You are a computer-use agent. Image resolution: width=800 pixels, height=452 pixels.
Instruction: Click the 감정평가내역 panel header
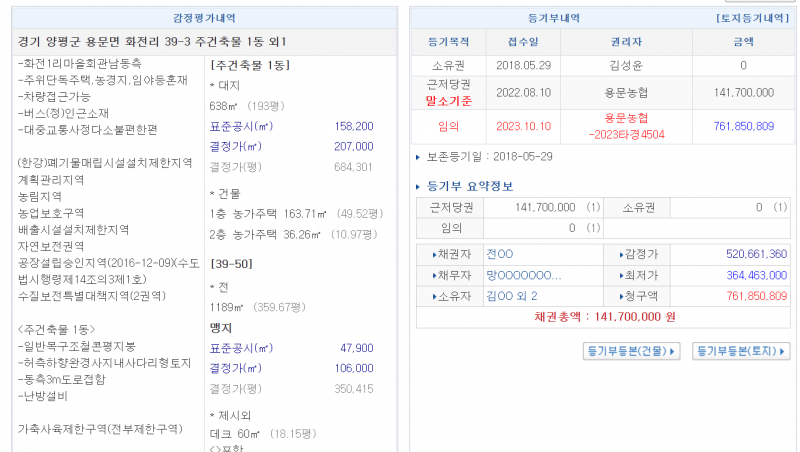[205, 18]
